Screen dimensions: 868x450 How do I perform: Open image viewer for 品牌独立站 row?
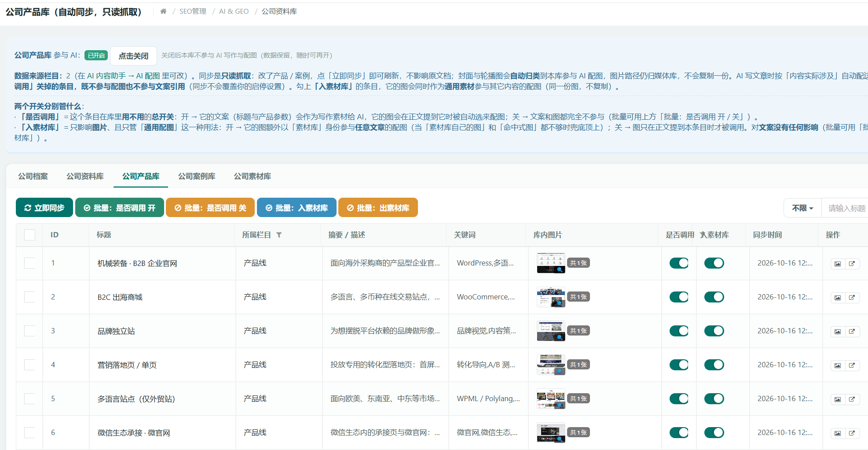click(x=838, y=332)
